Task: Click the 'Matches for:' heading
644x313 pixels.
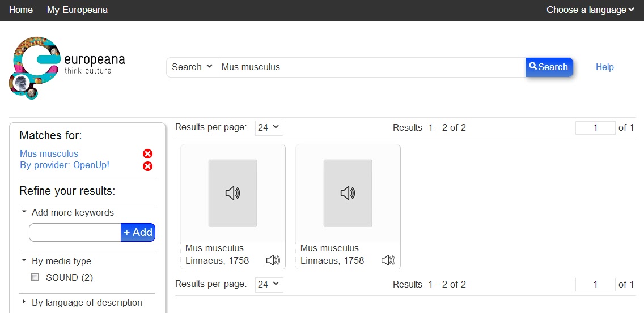Action: pyautogui.click(x=50, y=135)
